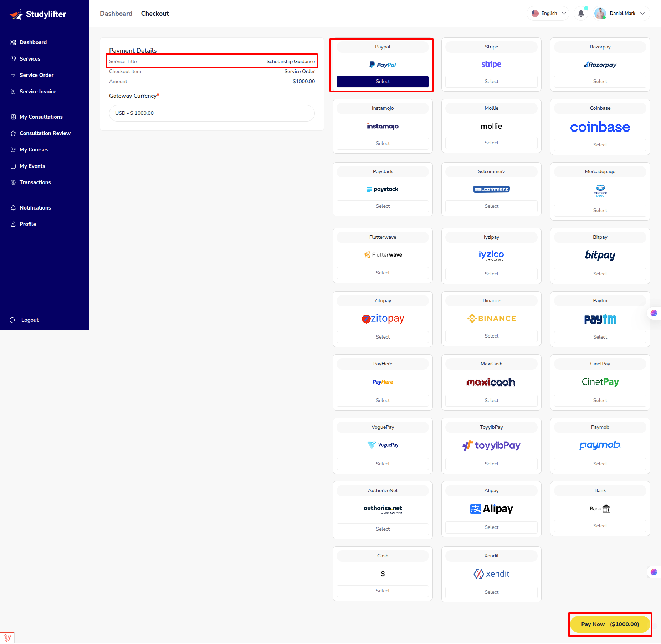Screen dimensions: 661x644
Task: Click the Studylifter logo
Action: coord(37,14)
